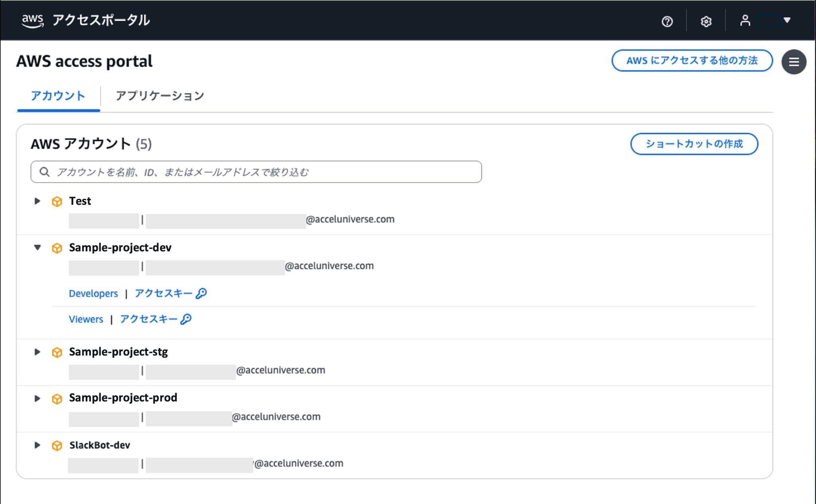Click the Test account name
816x504 pixels.
80,201
